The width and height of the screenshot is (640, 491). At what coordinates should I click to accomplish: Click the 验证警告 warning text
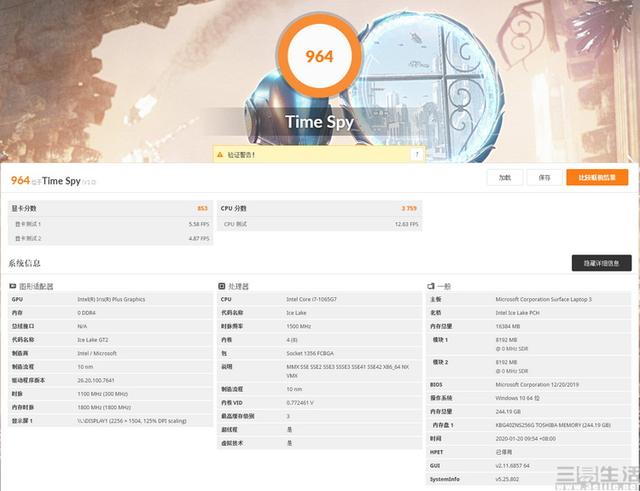pos(242,155)
